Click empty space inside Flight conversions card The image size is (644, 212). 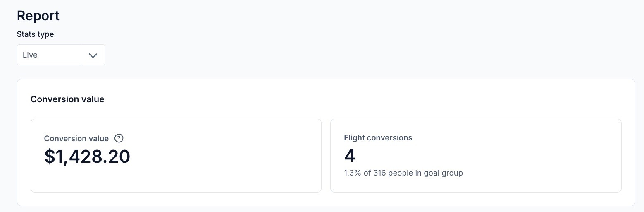click(537, 157)
